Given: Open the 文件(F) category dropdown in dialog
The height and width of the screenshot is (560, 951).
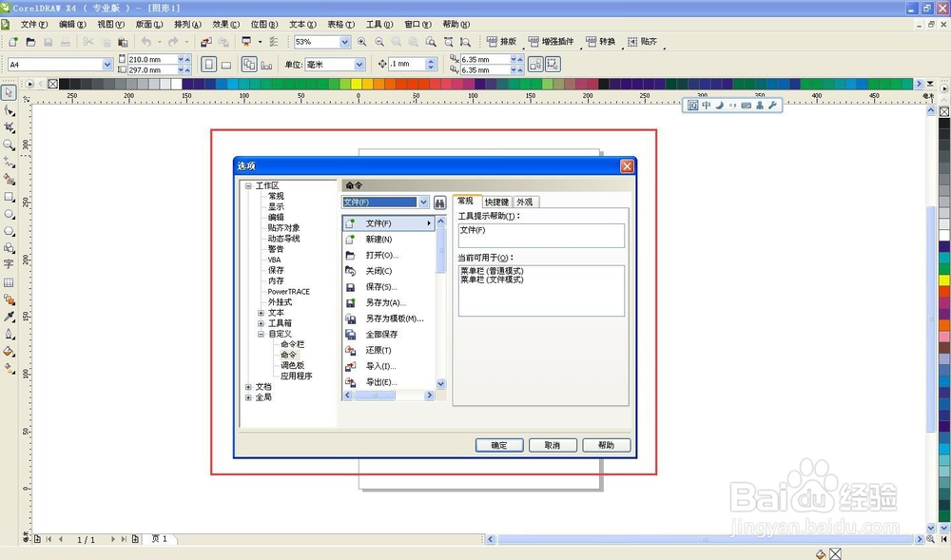Looking at the screenshot, I should (x=423, y=203).
